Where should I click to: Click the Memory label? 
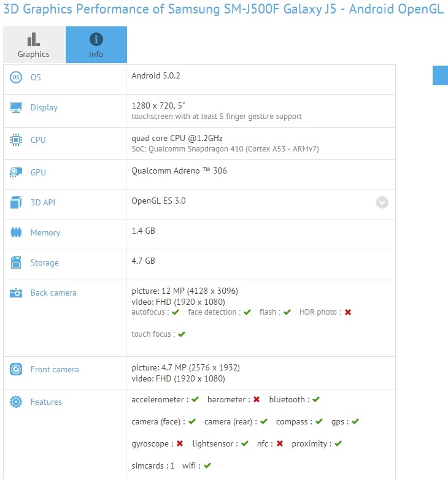point(45,233)
